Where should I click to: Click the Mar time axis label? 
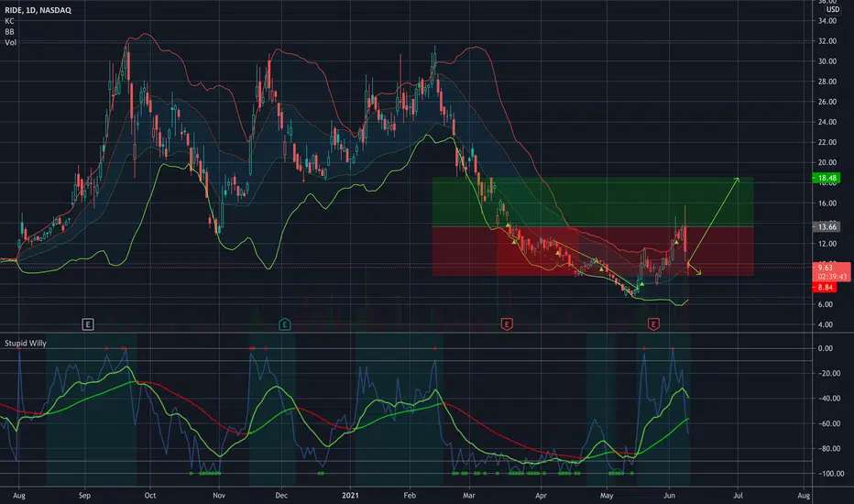[469, 496]
